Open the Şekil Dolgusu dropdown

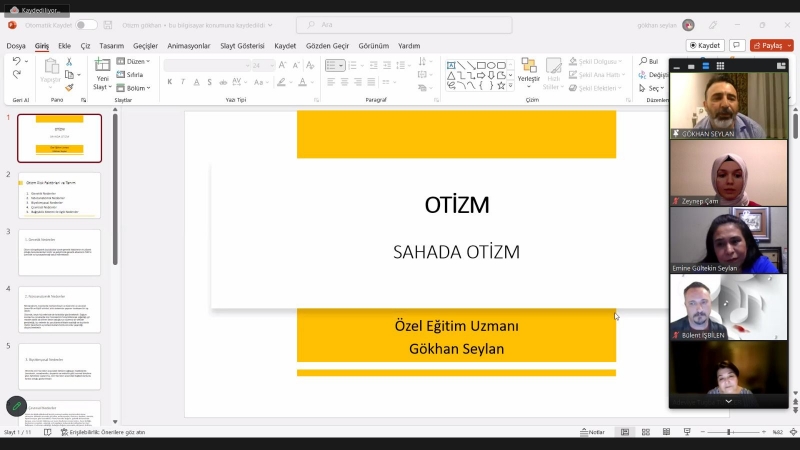click(x=600, y=62)
